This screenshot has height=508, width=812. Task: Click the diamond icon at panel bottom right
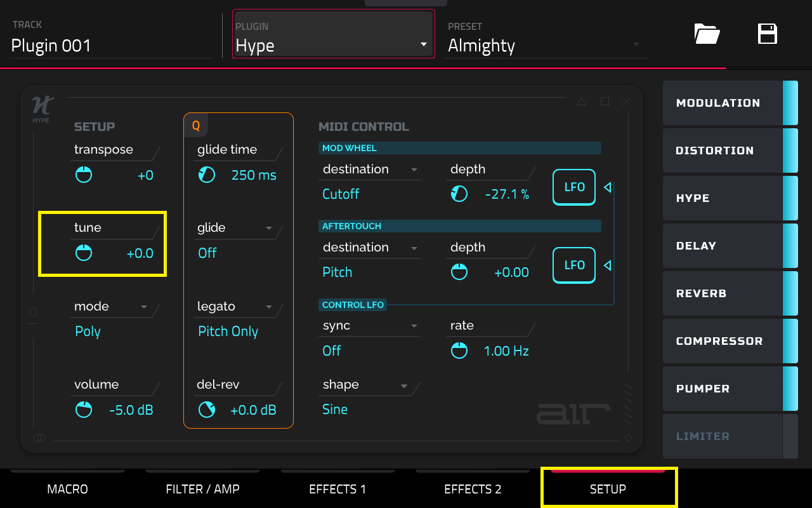[x=628, y=438]
